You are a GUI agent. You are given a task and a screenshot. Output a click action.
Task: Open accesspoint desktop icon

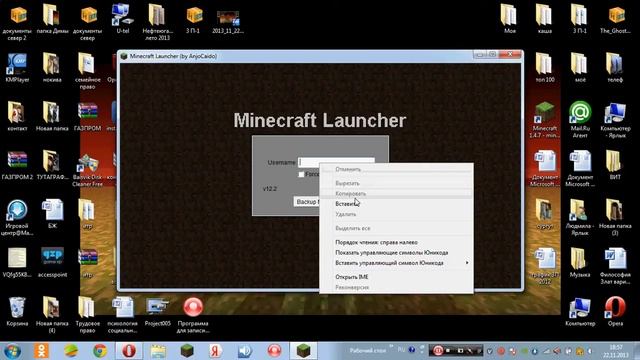[x=52, y=262]
